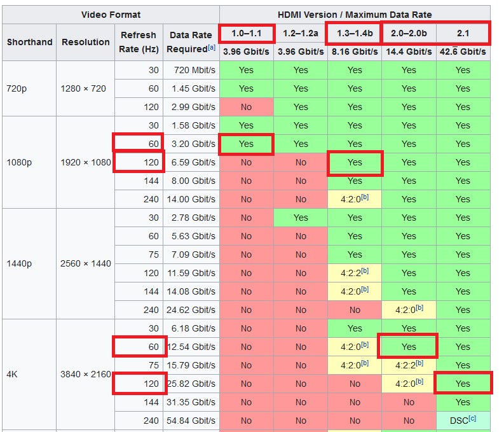Click the 2.99 Gbit/s data rate cell

click(191, 107)
